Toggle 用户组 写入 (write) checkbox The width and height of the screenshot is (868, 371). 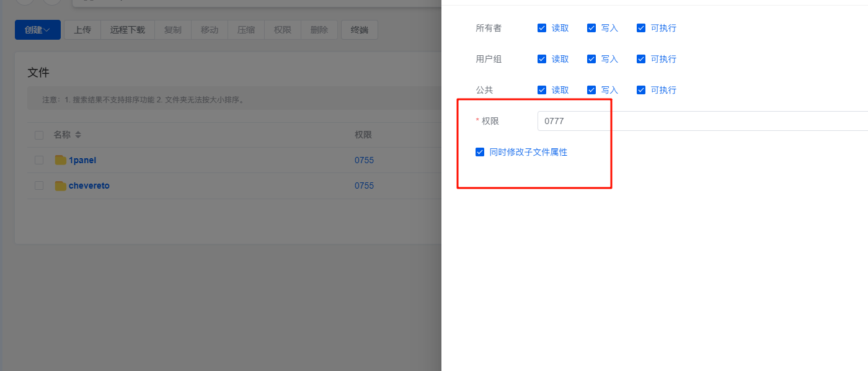point(591,59)
